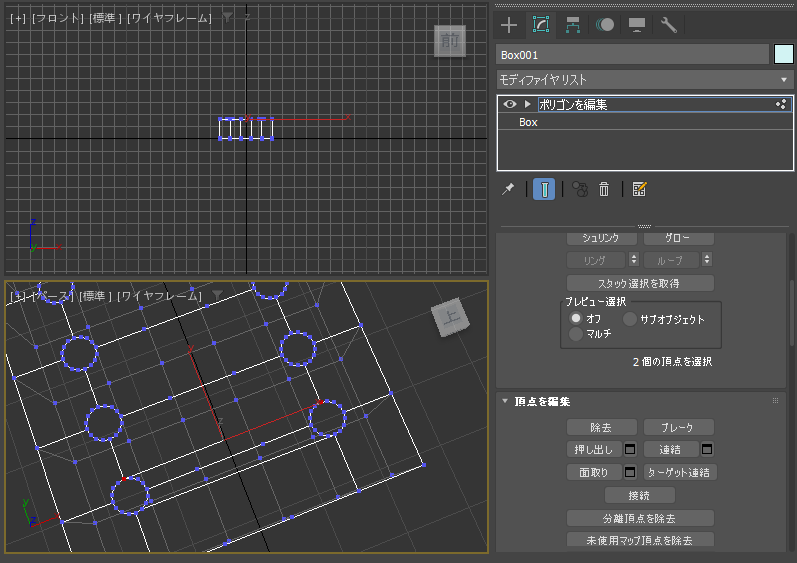Open the Create panel plus icon
Image resolution: width=797 pixels, height=563 pixels.
click(x=508, y=25)
